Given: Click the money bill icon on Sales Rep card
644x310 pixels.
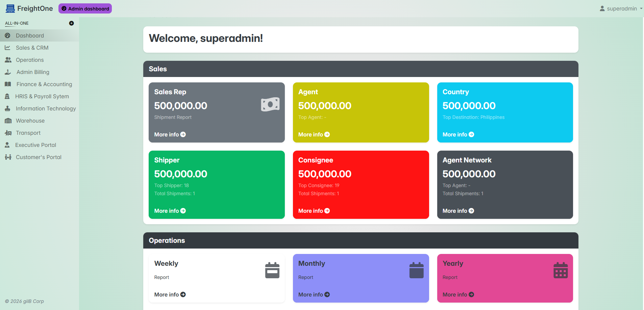Looking at the screenshot, I should click(x=270, y=105).
